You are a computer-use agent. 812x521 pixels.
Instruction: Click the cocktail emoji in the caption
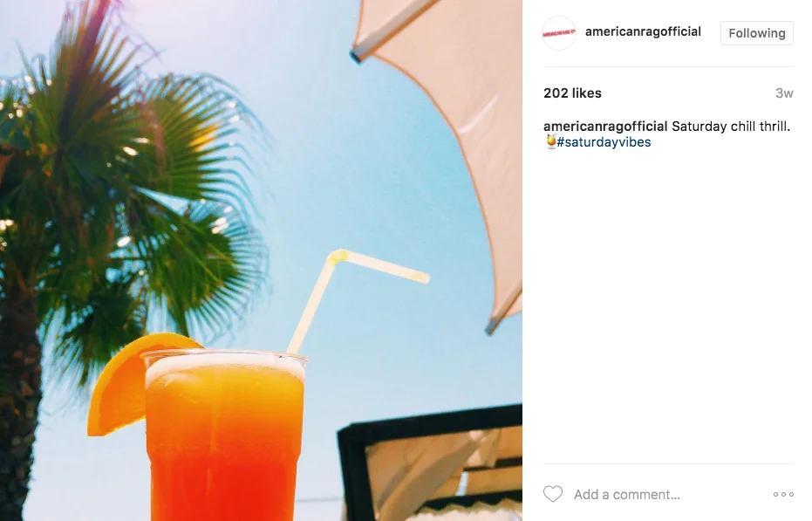click(x=551, y=141)
